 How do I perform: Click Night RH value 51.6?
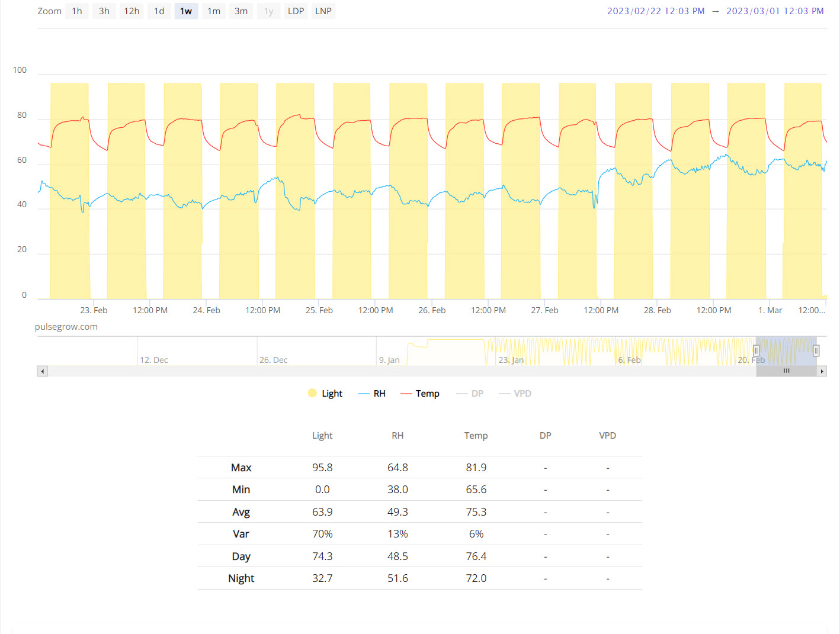397,578
